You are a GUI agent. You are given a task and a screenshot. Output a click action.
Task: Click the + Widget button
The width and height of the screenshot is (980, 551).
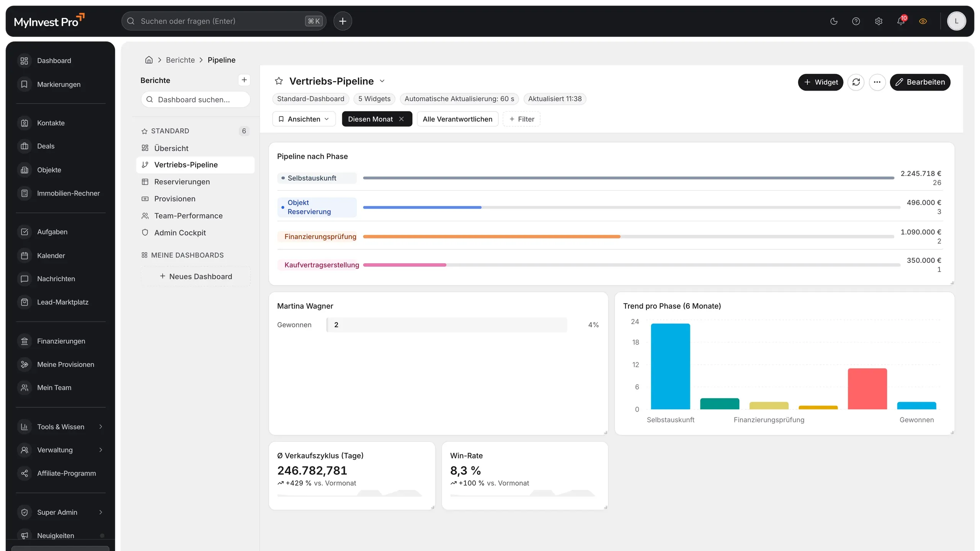(x=820, y=82)
